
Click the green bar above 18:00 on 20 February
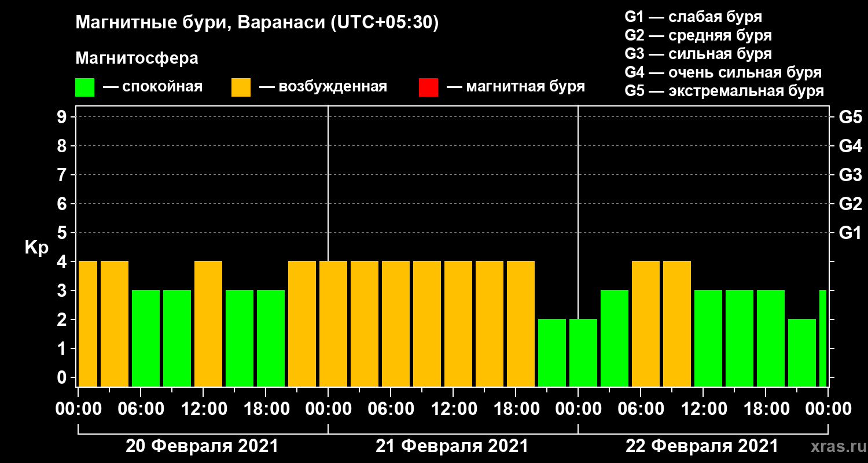click(x=271, y=338)
